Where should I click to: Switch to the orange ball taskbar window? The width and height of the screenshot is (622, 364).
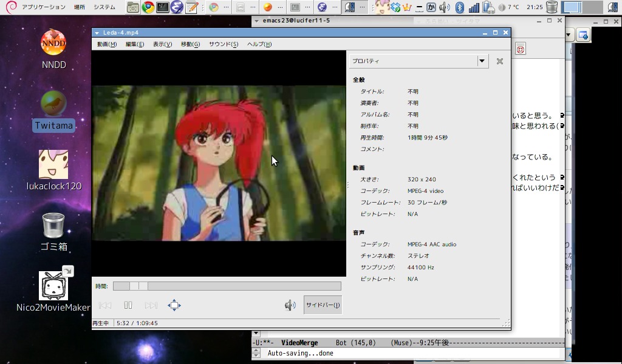pyautogui.click(x=273, y=7)
